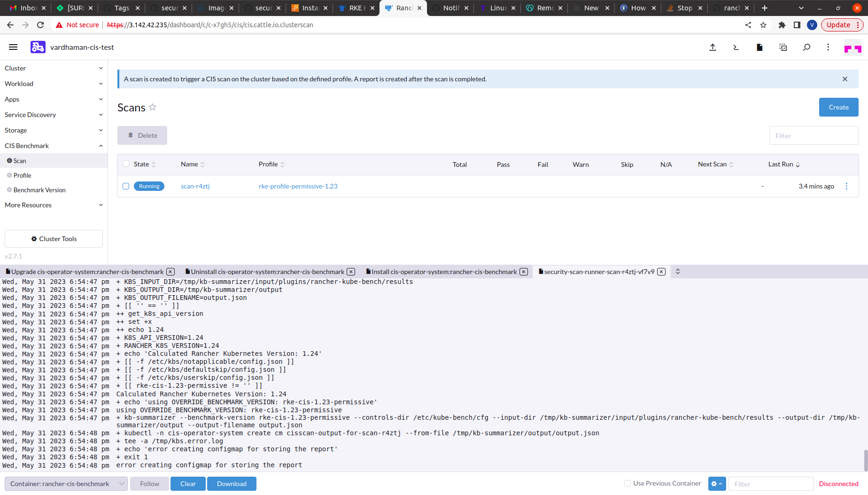Open the row actions menu for scan-r4ztj
Screen dimensions: 868x495
846,186
